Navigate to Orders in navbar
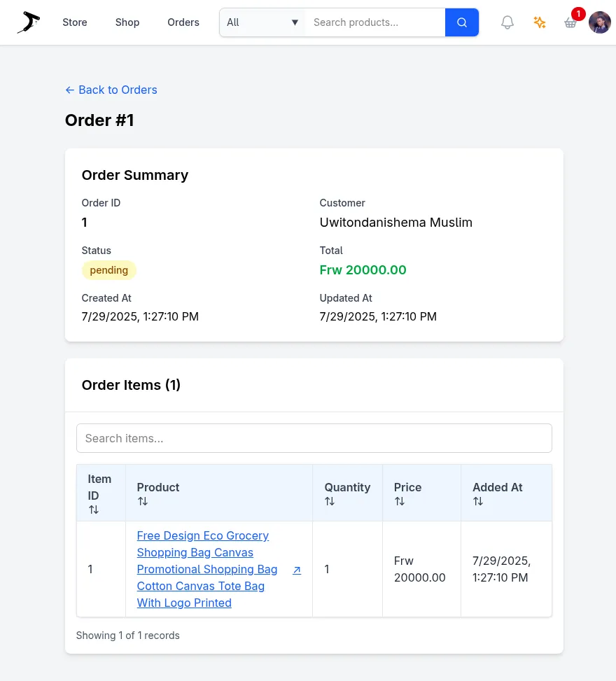The height and width of the screenshot is (681, 616). (x=183, y=22)
